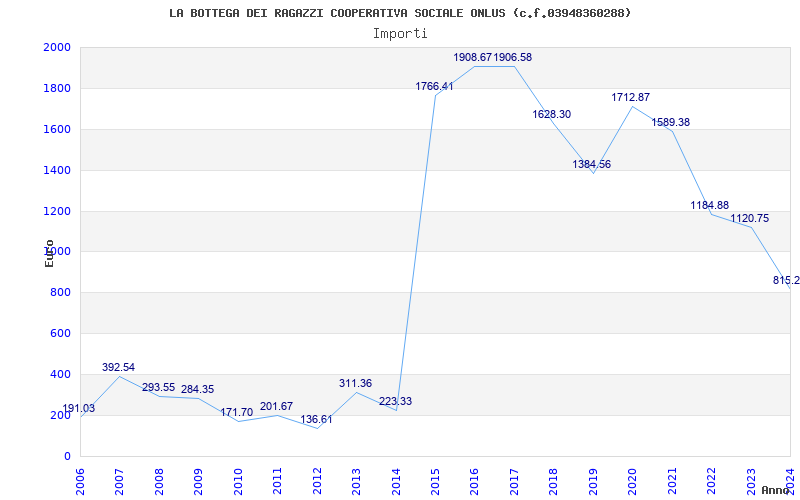The height and width of the screenshot is (500, 800).
Task: Click the Importi subtitle
Action: tap(400, 34)
